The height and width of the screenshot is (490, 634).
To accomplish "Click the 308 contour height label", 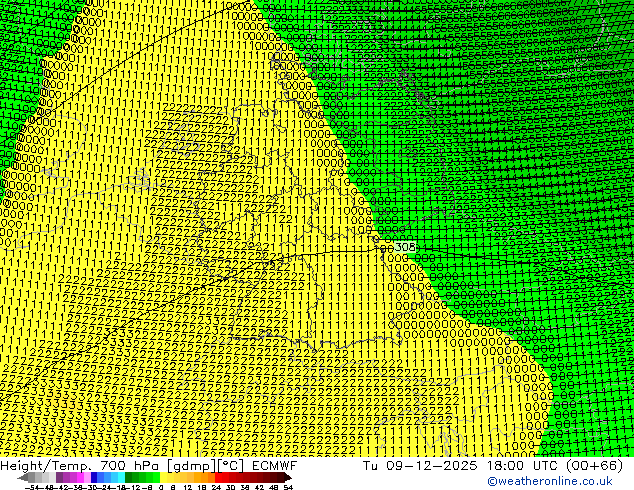I will (405, 247).
